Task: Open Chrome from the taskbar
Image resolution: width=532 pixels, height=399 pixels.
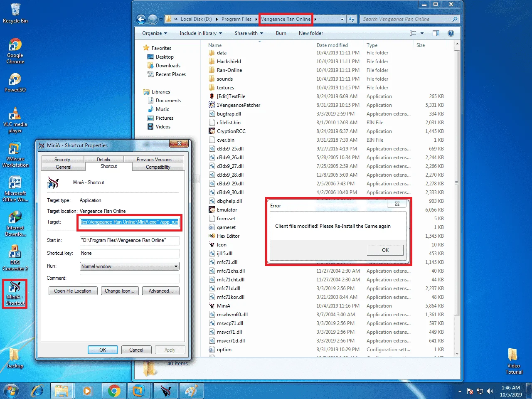Action: (x=114, y=391)
